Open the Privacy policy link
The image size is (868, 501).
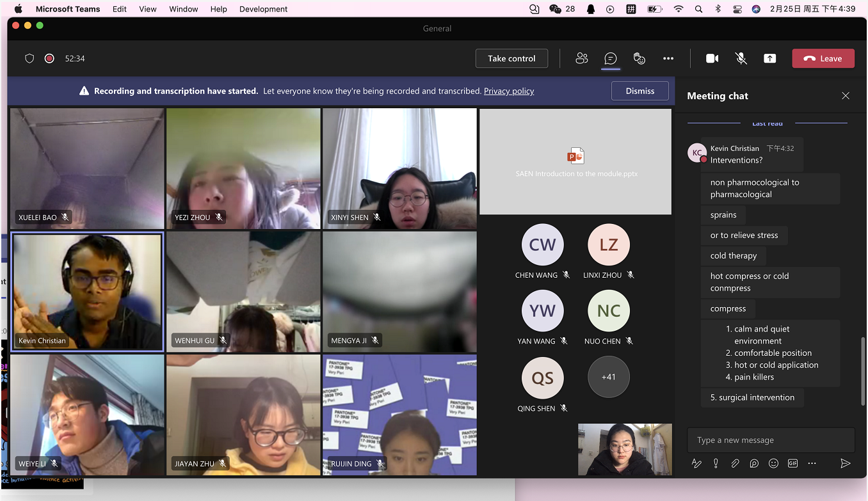508,91
